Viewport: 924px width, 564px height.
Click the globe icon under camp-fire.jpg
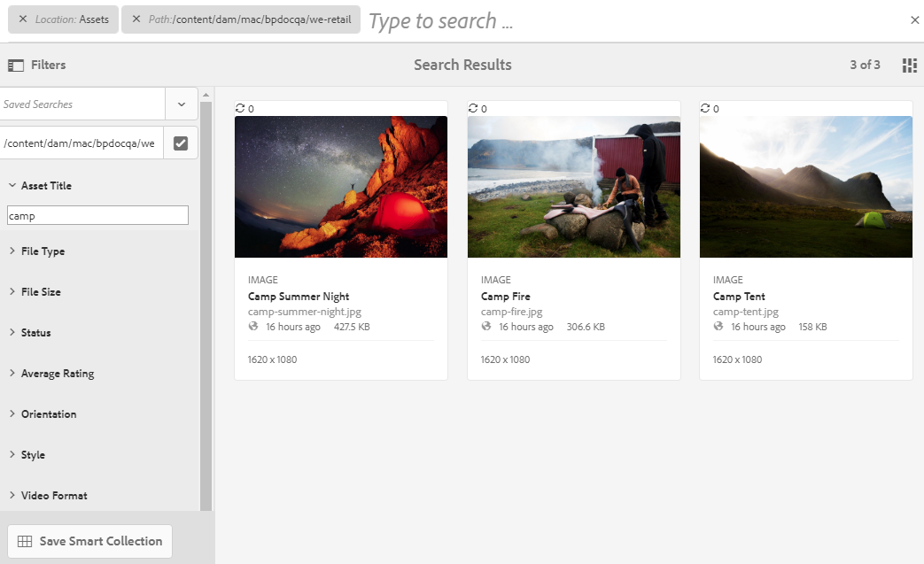click(x=486, y=327)
